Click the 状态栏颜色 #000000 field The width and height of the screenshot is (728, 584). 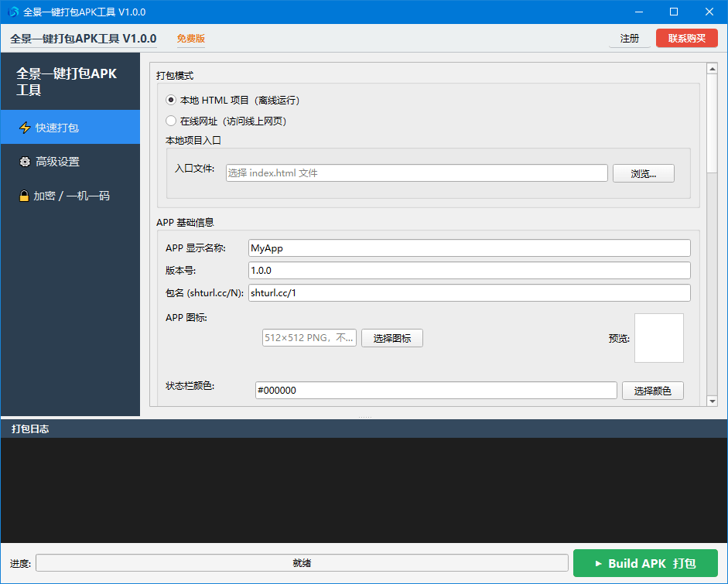pos(436,391)
